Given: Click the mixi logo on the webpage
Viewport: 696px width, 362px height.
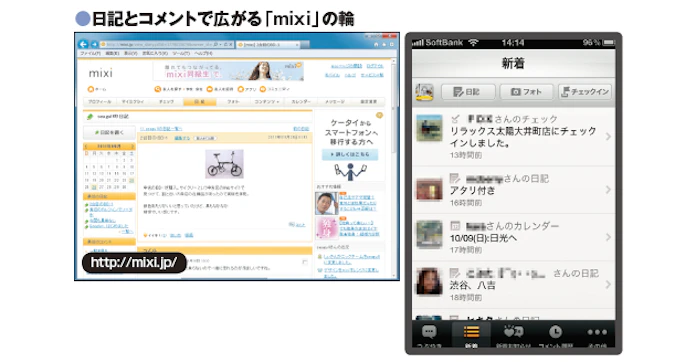Looking at the screenshot, I should coord(101,73).
